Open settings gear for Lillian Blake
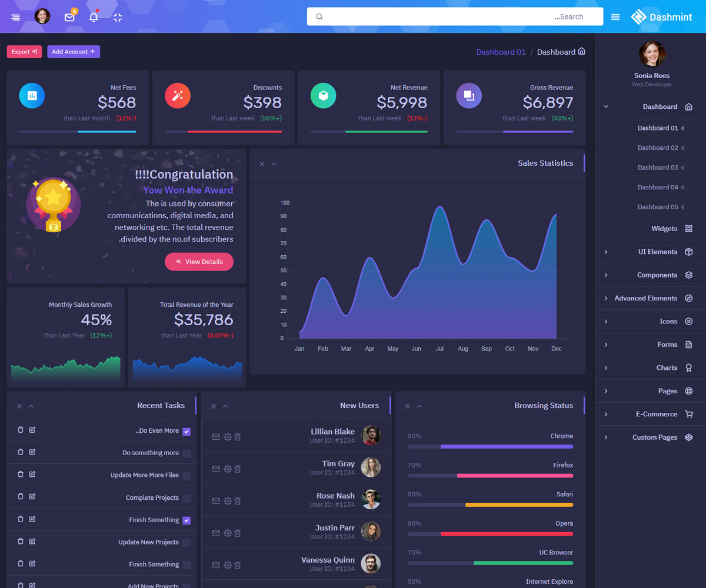The height and width of the screenshot is (588, 706). 228,437
